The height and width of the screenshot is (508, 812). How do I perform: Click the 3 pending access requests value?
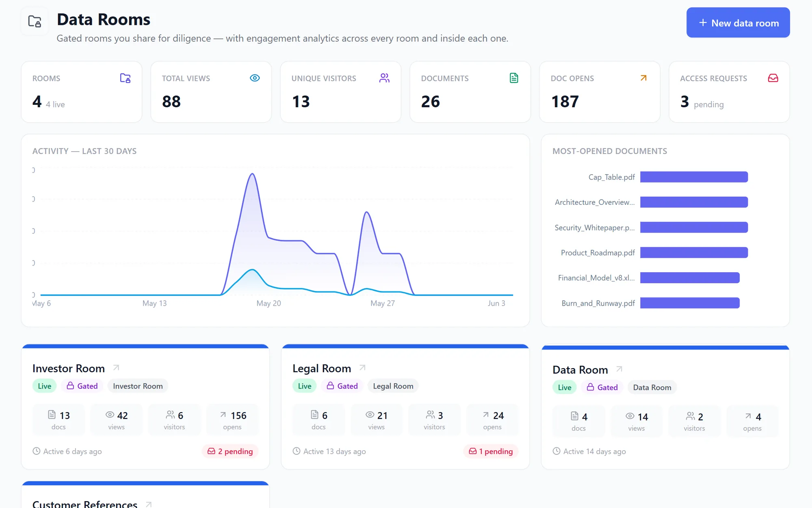point(685,101)
